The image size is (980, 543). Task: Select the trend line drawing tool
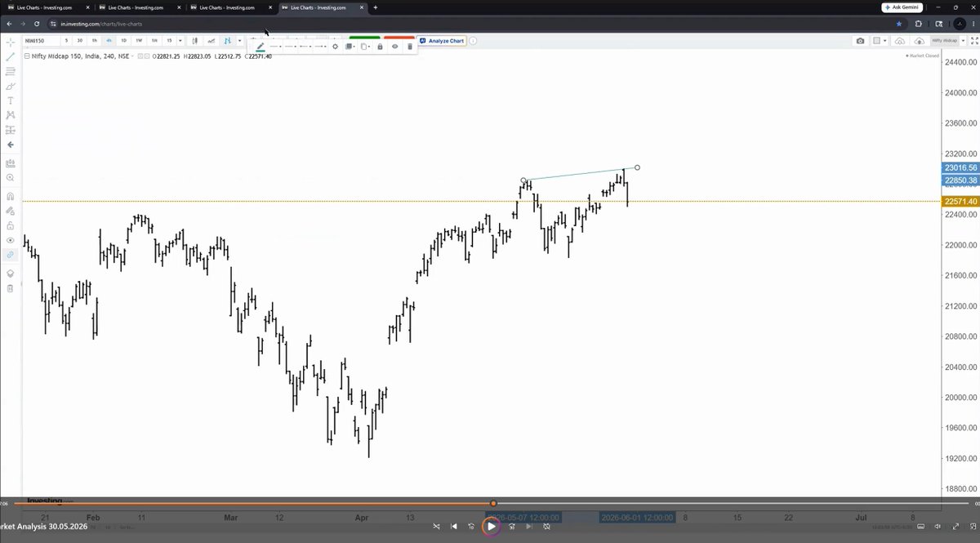10,57
